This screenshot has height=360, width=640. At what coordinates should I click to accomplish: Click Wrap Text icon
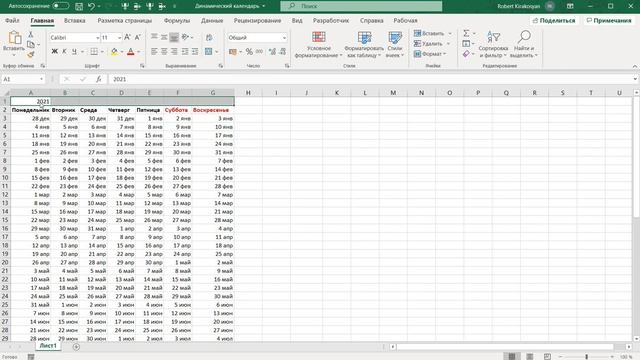(x=209, y=38)
